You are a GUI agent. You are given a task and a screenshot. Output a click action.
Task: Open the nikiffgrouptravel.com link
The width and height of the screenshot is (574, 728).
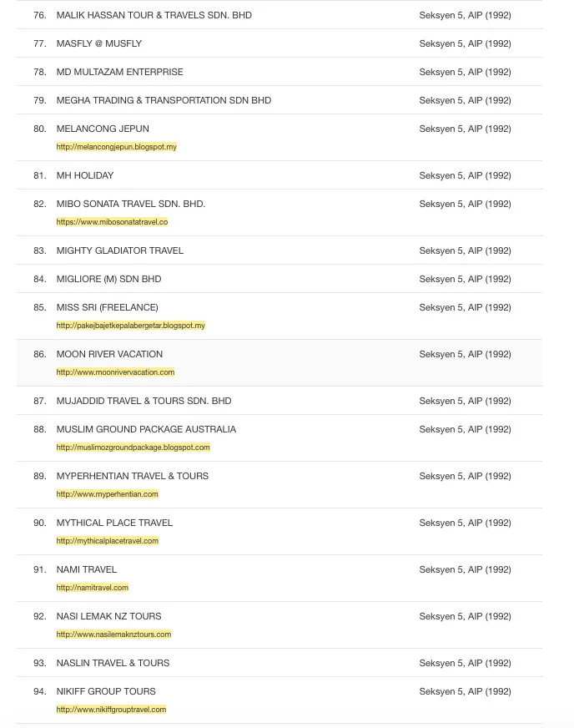(111, 710)
